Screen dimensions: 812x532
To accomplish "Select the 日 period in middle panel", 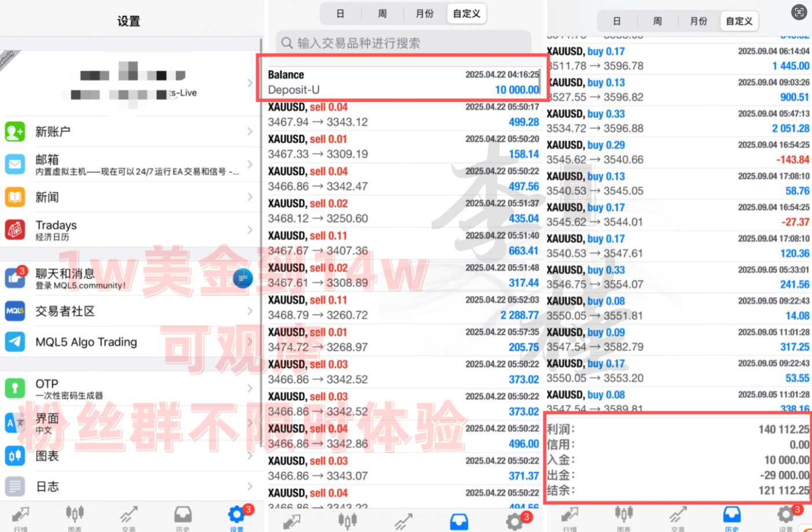I will 340,14.
